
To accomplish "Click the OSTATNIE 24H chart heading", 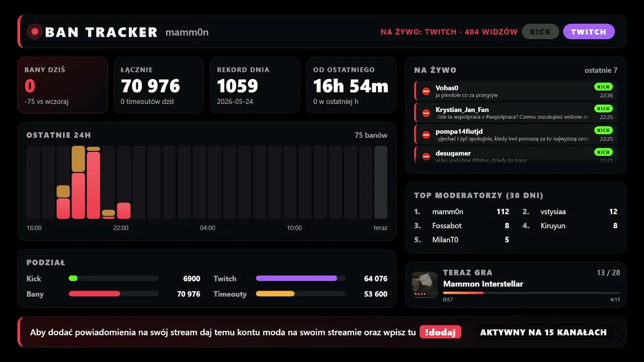I will tap(59, 135).
